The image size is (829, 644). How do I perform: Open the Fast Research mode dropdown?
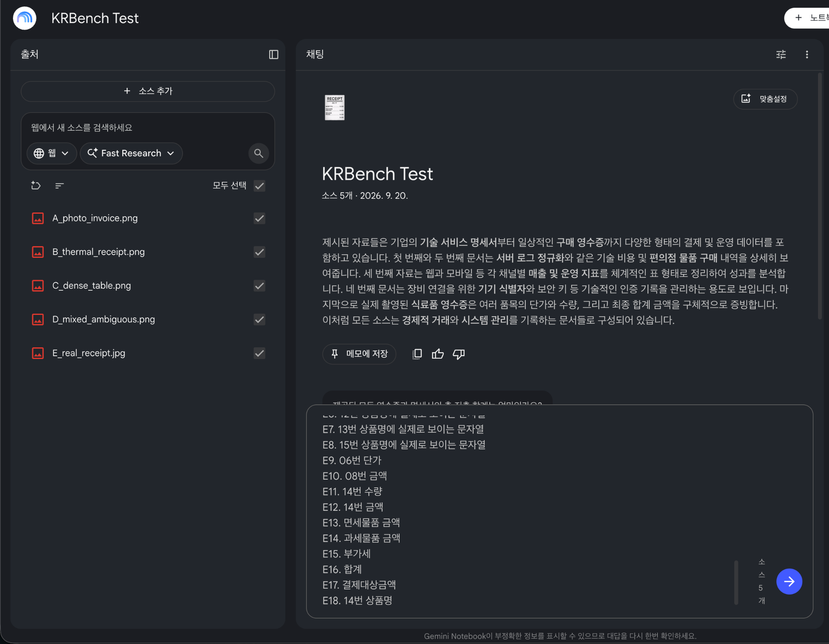(131, 153)
